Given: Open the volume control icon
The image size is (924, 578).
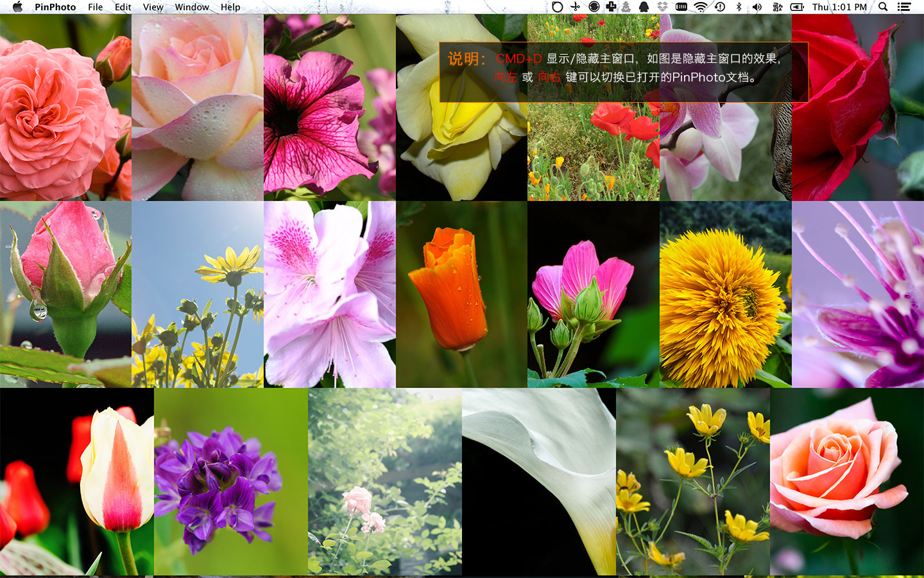Looking at the screenshot, I should point(757,7).
